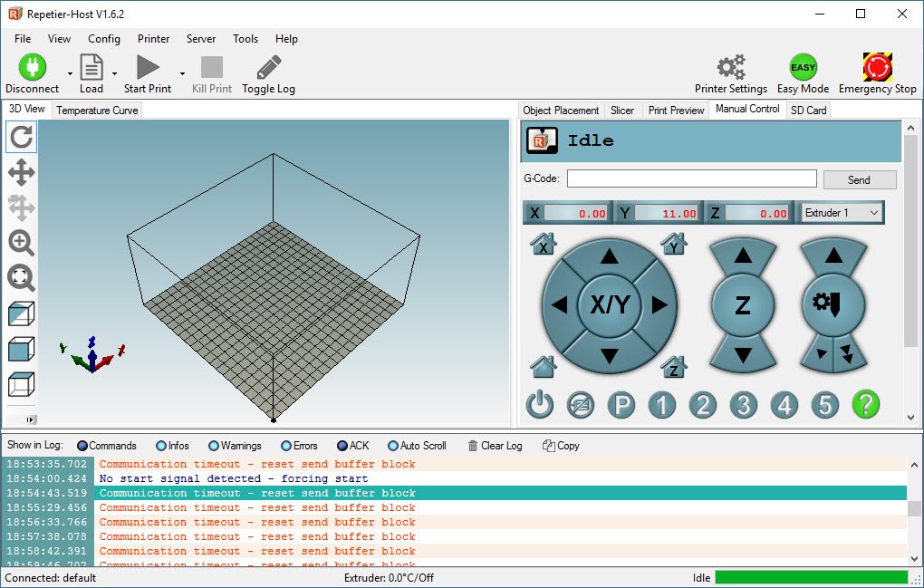Screen dimensions: 924x588
Task: Select the zoom in magnifier tool
Action: [x=21, y=243]
